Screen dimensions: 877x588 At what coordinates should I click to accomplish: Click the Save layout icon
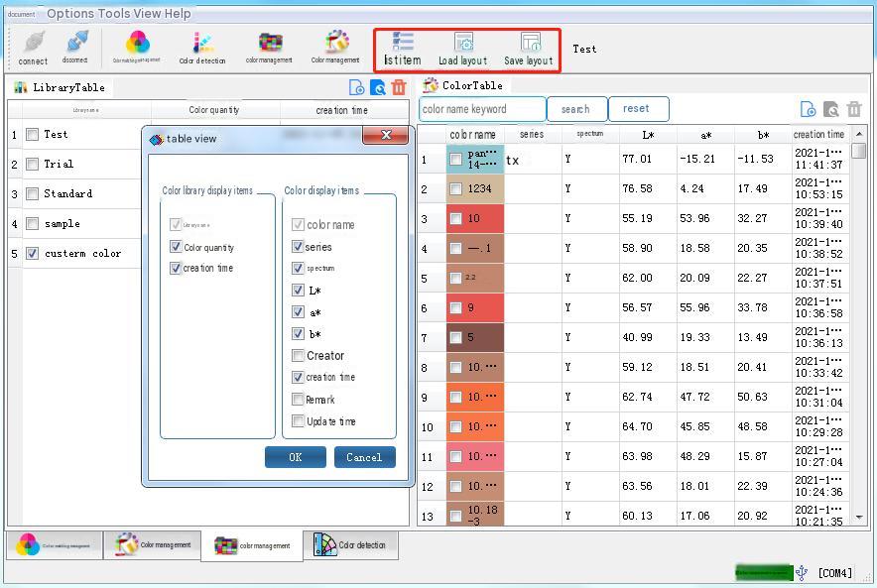[x=529, y=49]
